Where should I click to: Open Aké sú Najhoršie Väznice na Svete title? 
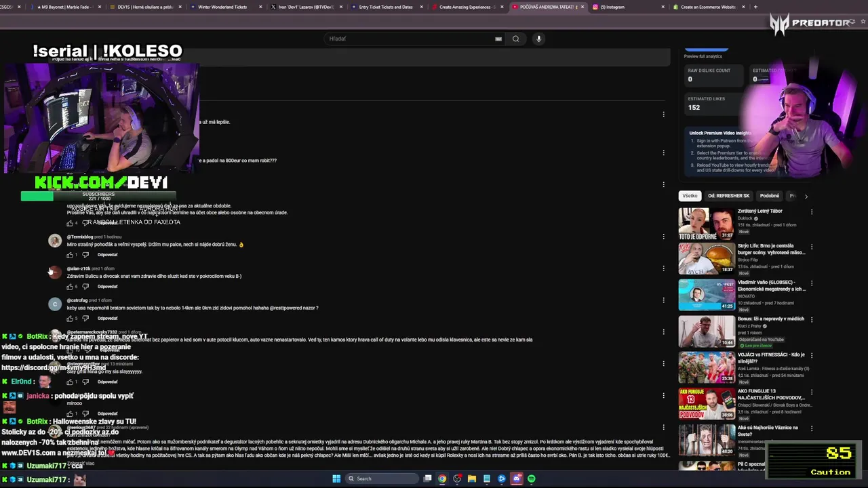[768, 430]
